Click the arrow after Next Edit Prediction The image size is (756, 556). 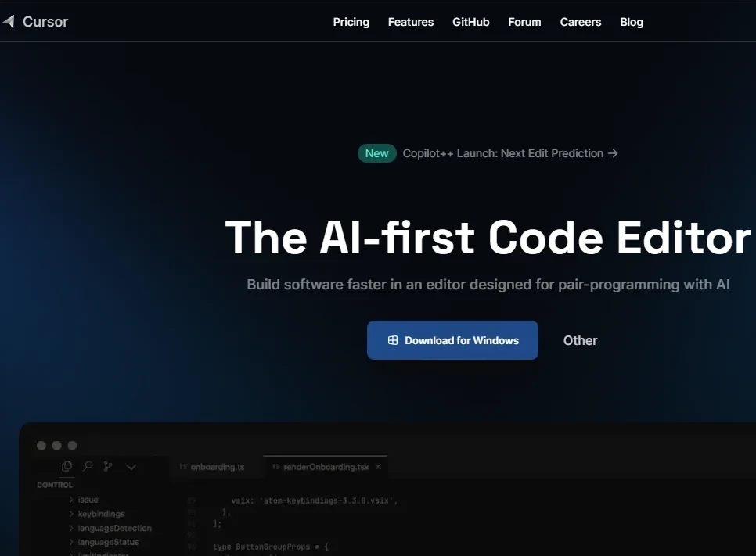click(613, 153)
